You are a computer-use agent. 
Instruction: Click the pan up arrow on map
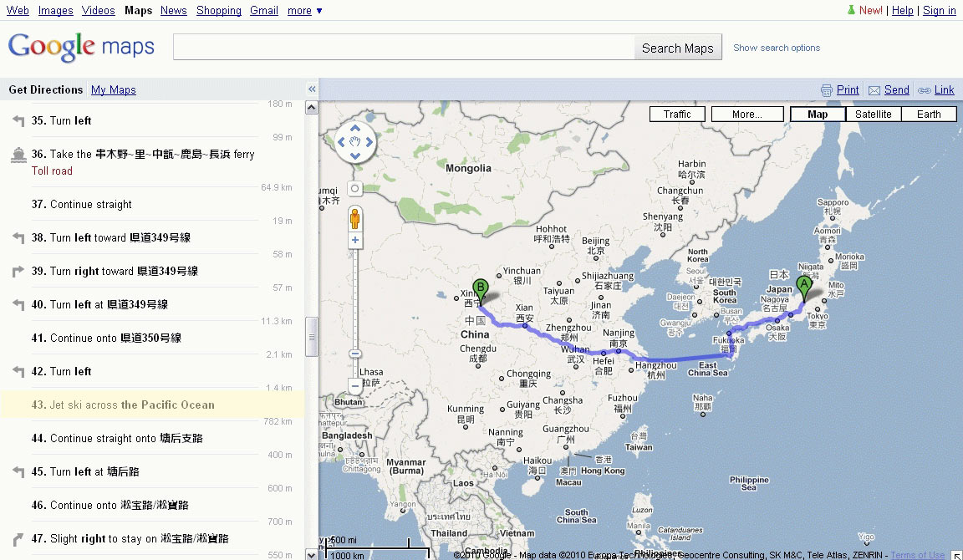(x=355, y=130)
